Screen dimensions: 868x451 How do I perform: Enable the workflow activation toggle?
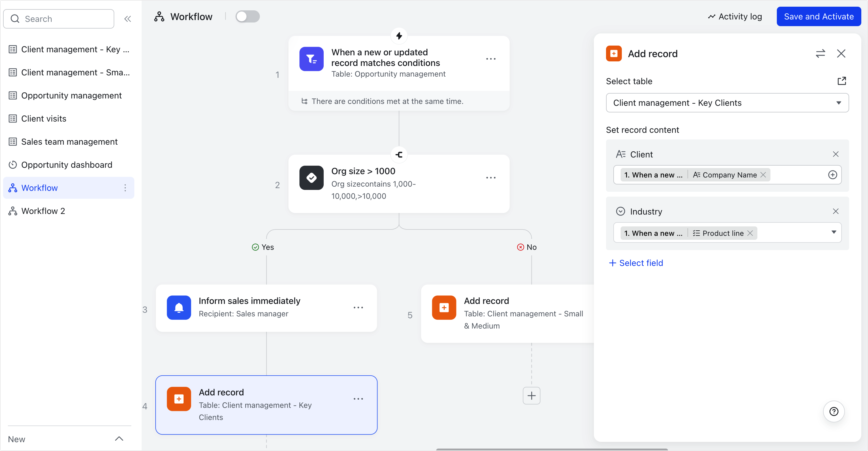(x=248, y=16)
